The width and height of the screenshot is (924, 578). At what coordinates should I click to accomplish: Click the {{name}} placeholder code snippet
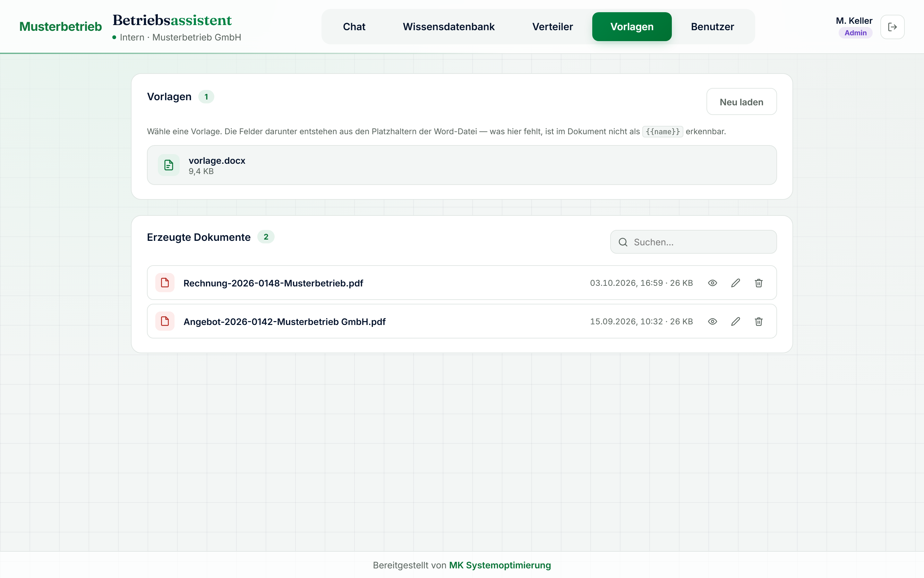point(663,132)
